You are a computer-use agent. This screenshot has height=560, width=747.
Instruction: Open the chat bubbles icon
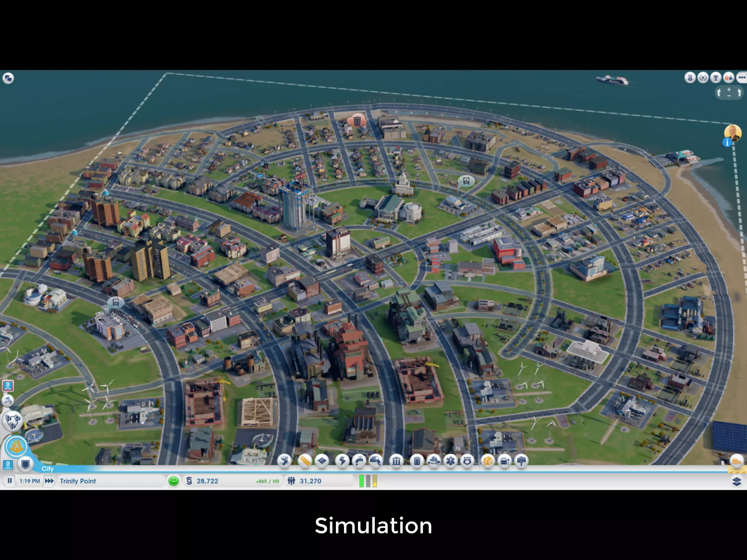tap(8, 78)
